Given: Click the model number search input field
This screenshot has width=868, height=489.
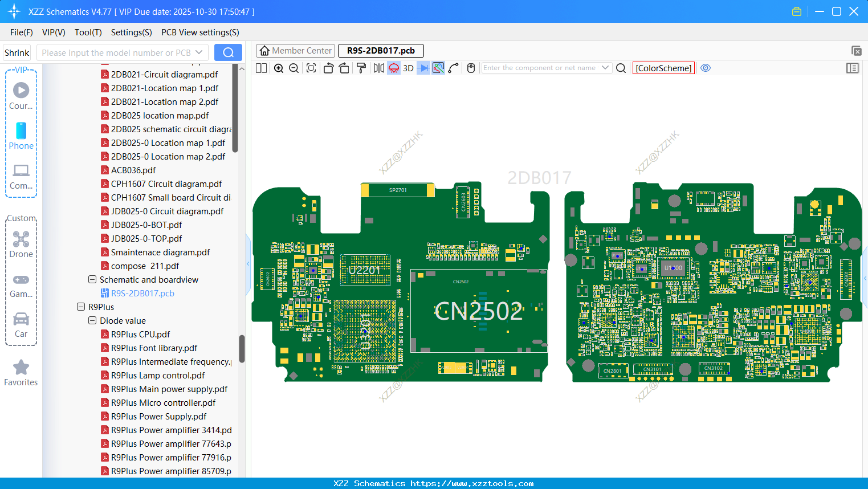Looking at the screenshot, I should (116, 53).
